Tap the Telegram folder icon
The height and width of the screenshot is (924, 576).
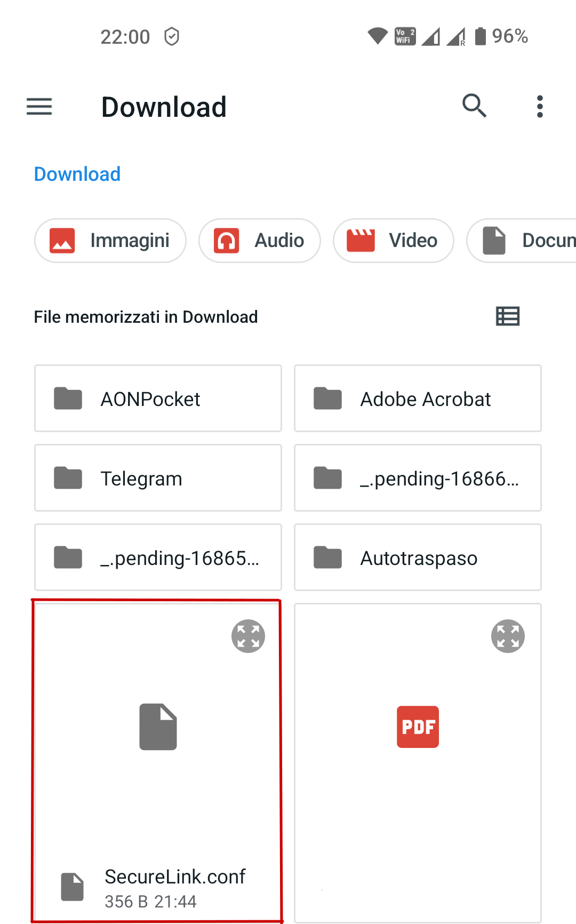68,478
